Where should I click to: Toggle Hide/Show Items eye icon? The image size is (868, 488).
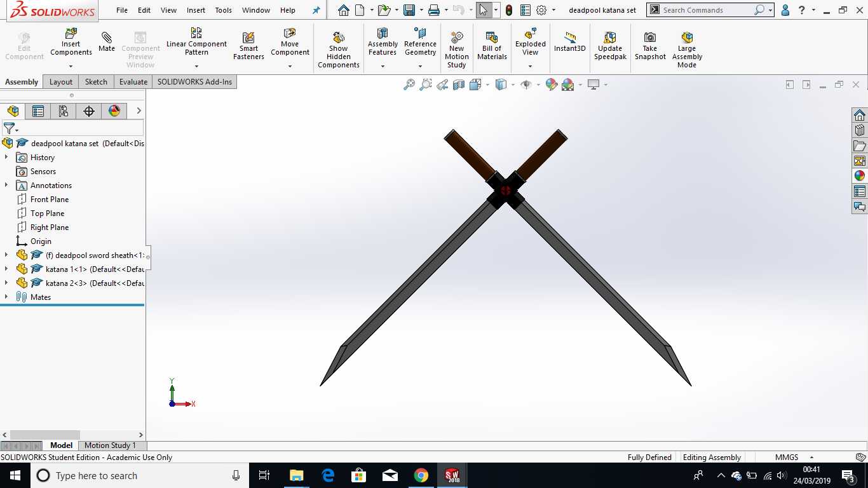[526, 85]
